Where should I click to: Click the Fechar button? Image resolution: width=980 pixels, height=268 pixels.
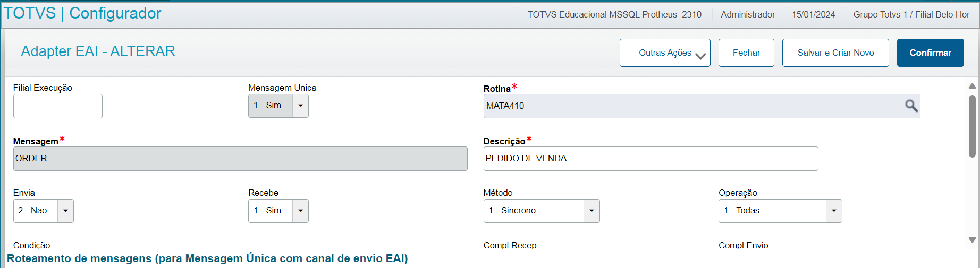[746, 53]
